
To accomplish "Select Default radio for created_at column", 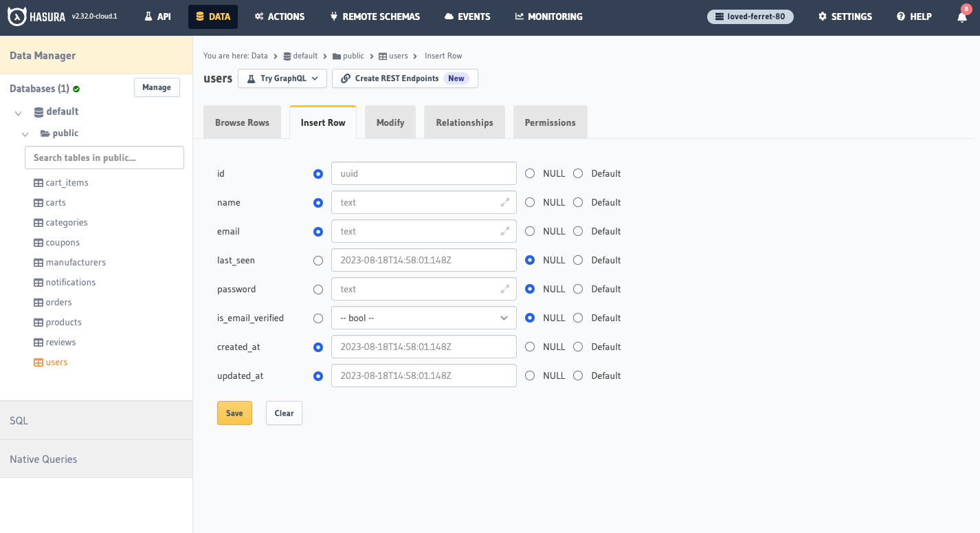I will click(x=578, y=347).
